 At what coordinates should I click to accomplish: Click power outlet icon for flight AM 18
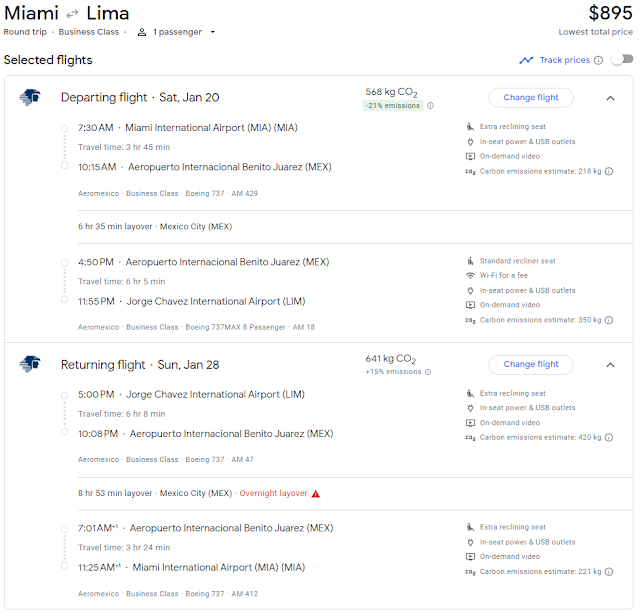coord(470,291)
